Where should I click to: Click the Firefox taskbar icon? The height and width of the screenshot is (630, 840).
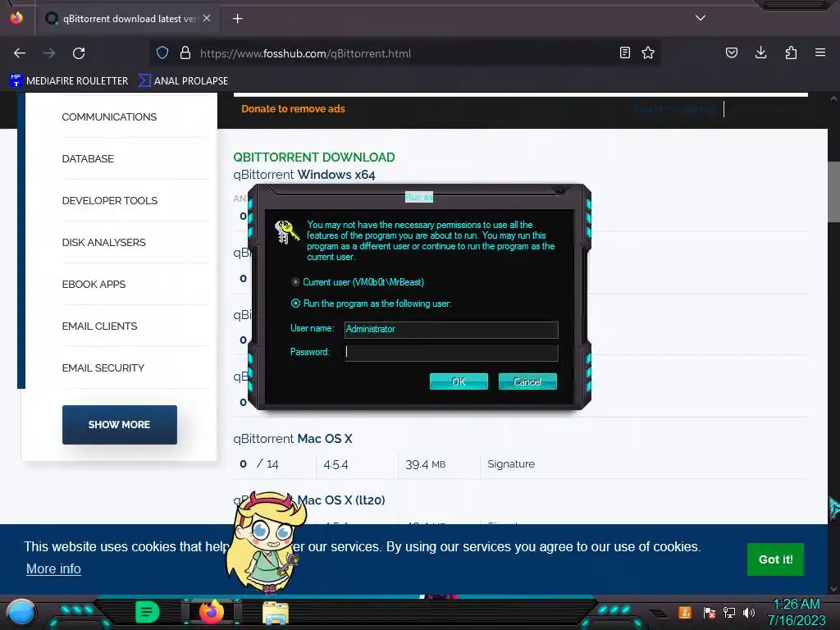[212, 612]
